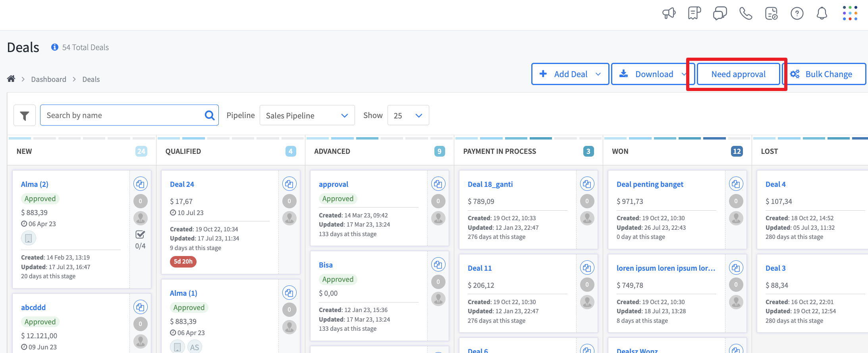The height and width of the screenshot is (353, 868).
Task: Open the chat messages icon
Action: [720, 14]
